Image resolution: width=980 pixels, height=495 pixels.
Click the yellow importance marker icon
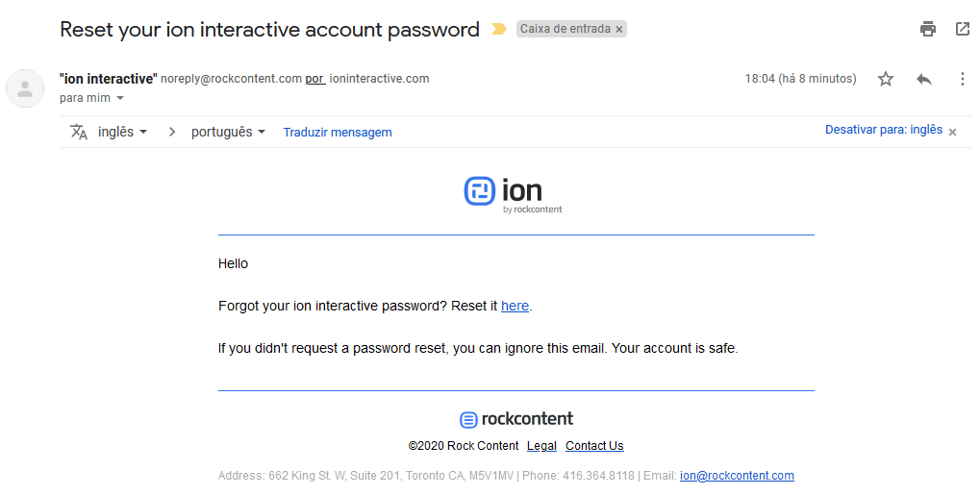[x=498, y=29]
